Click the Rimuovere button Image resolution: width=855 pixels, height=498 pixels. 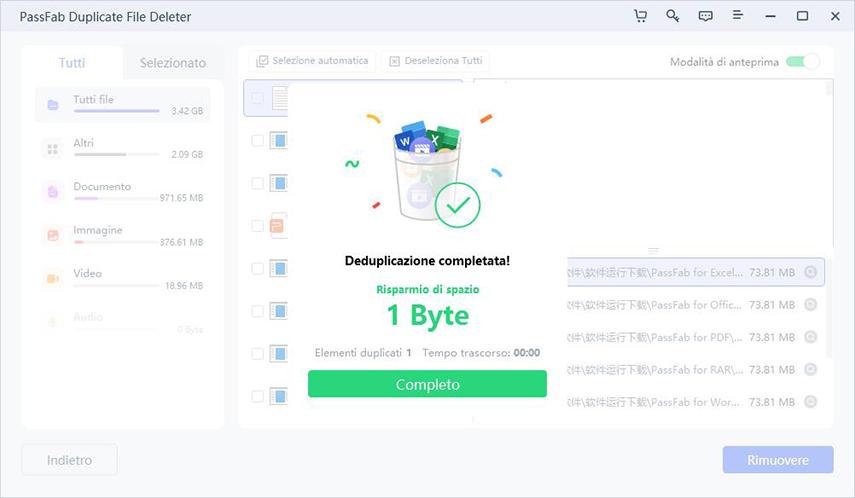(x=777, y=460)
